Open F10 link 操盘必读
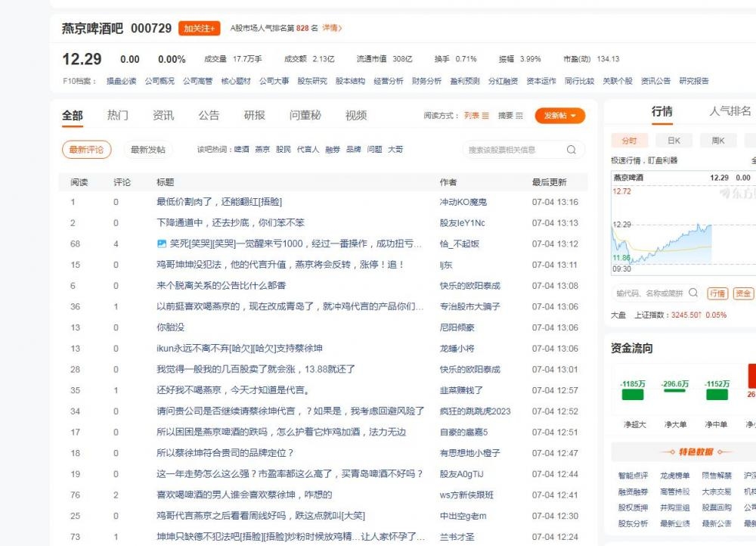The image size is (756, 546). (122, 81)
